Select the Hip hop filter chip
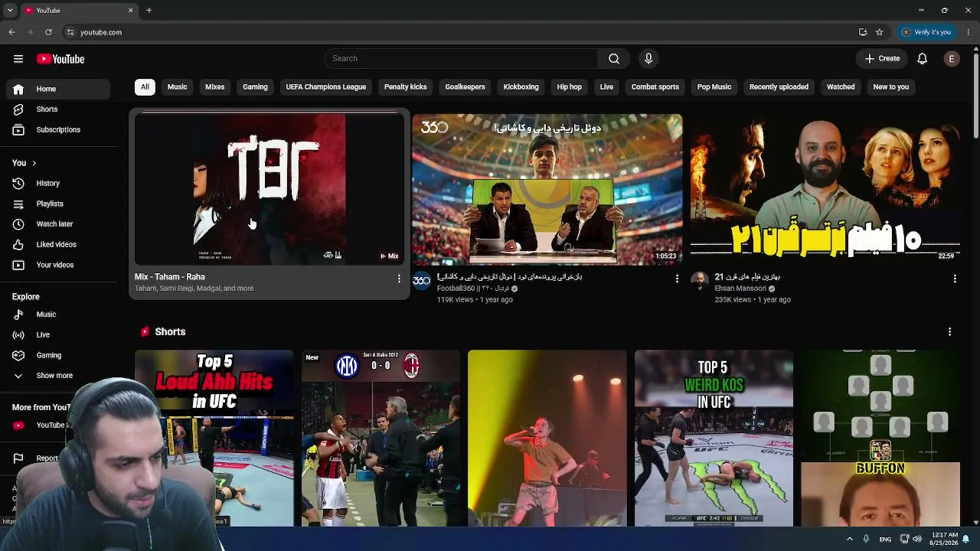The width and height of the screenshot is (980, 551). point(570,87)
